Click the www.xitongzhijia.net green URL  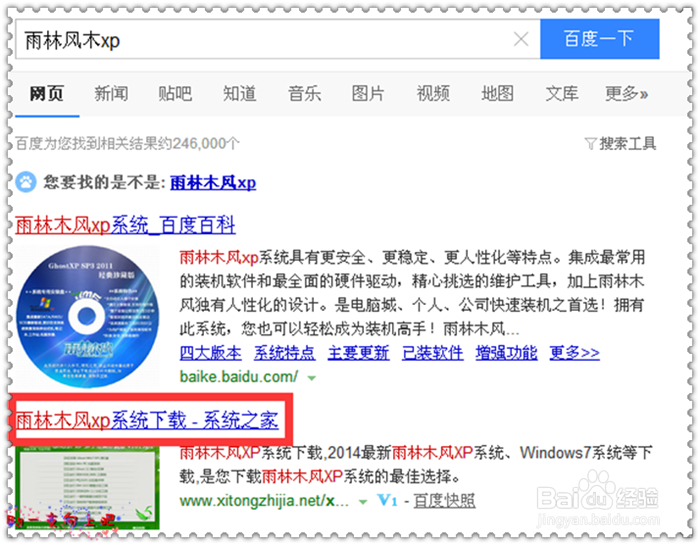tap(264, 501)
